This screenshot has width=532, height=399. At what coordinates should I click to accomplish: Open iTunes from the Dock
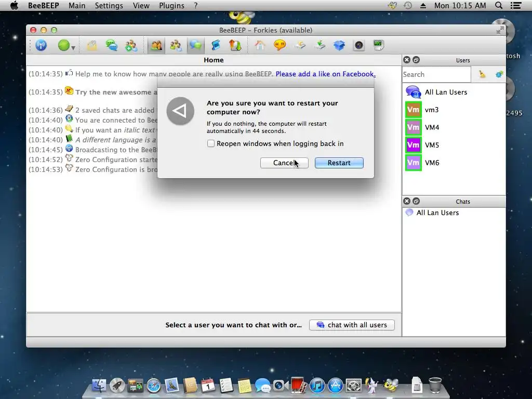point(317,385)
